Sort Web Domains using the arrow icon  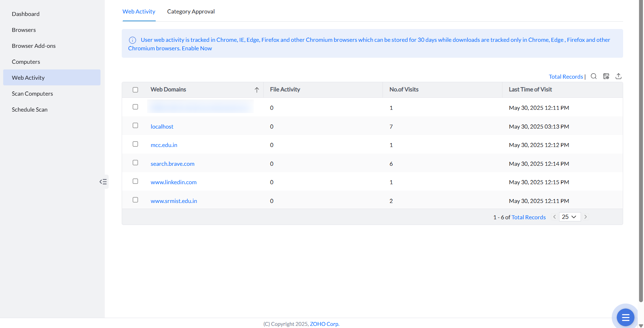point(257,90)
